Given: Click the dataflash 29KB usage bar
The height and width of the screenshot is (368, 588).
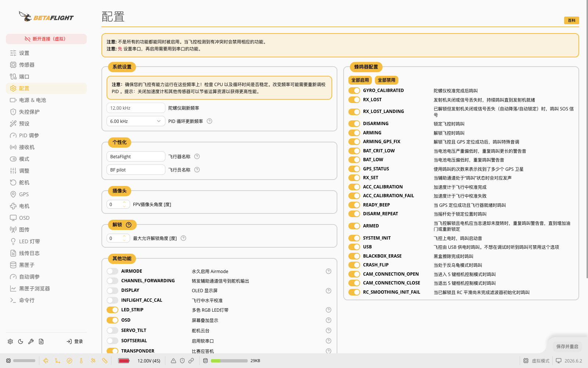Looking at the screenshot, I should [229, 361].
